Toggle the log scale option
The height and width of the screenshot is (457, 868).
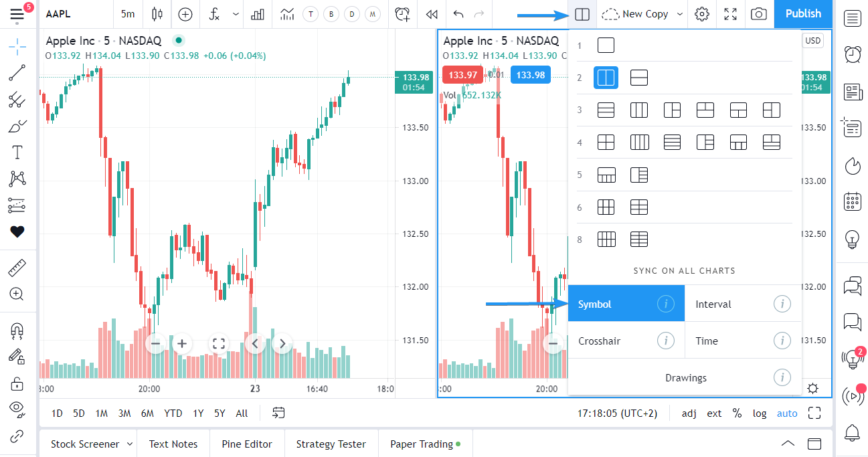(760, 414)
